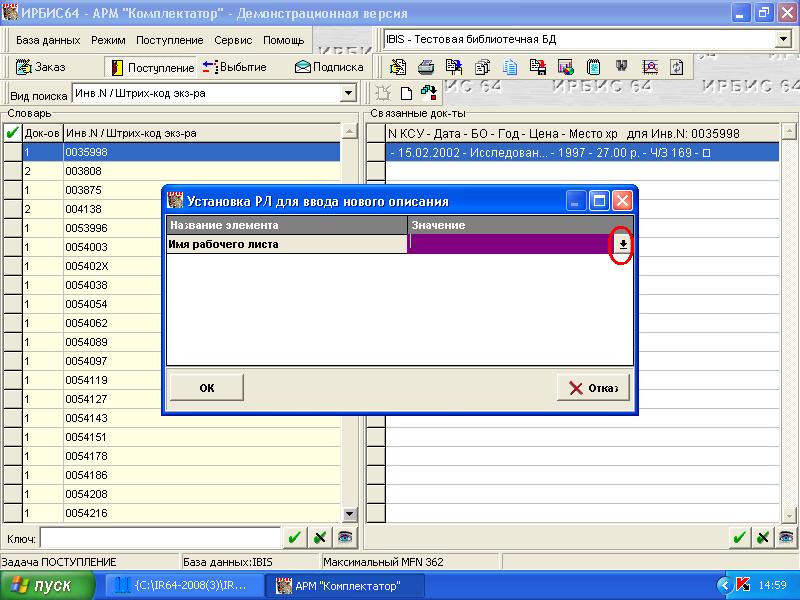
Task: Click the green checkmark beside the Ключ field
Action: pyautogui.click(x=294, y=538)
